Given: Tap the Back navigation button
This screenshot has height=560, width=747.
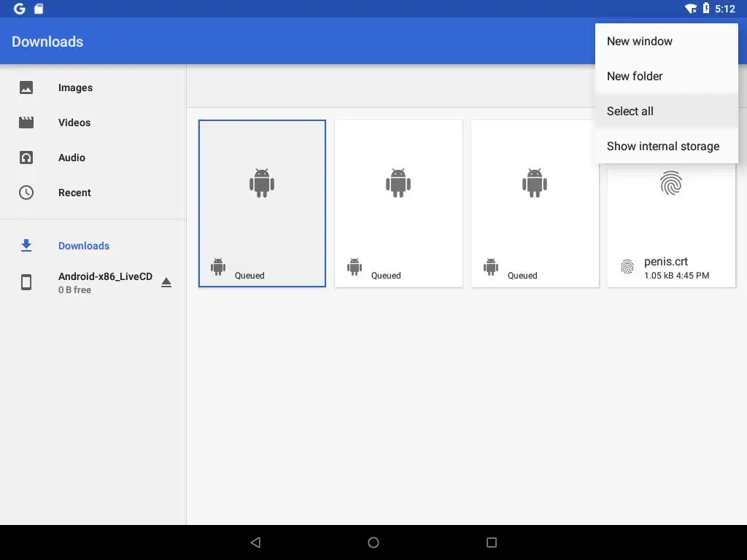Looking at the screenshot, I should (256, 542).
